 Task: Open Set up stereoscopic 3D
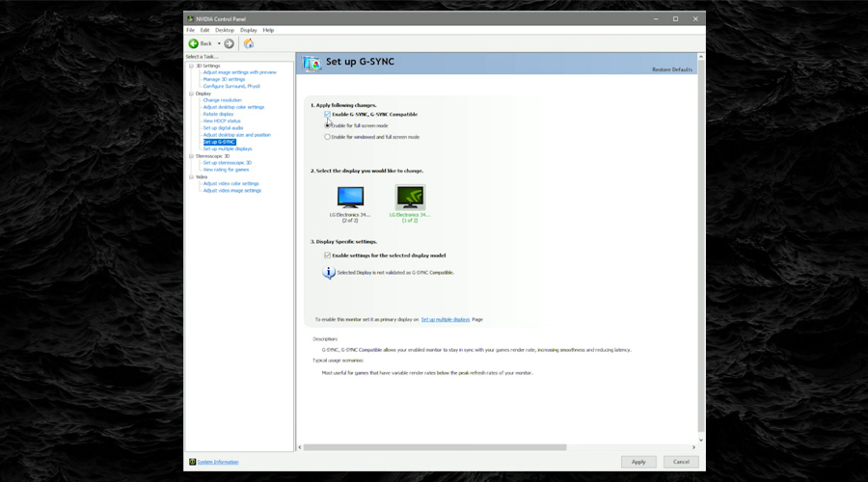pyautogui.click(x=227, y=163)
